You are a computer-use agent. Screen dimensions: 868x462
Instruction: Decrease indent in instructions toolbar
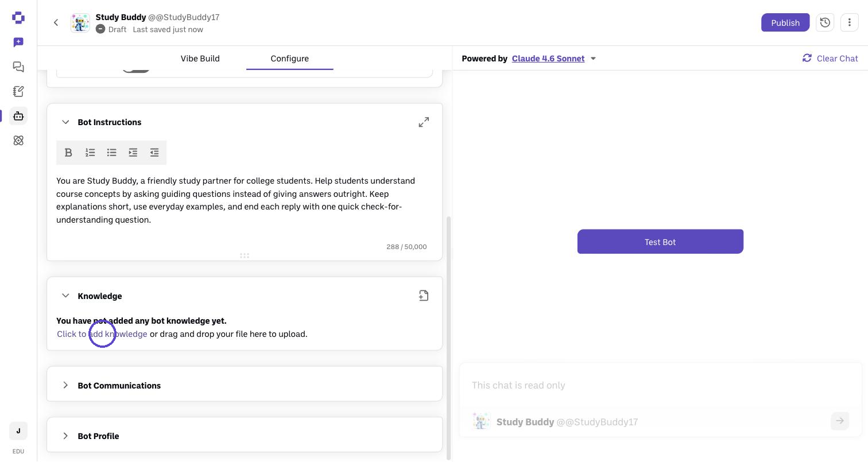point(154,153)
